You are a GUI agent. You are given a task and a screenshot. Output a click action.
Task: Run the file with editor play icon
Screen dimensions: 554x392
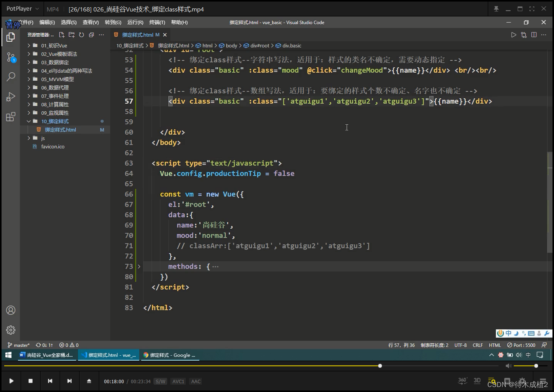click(x=513, y=35)
